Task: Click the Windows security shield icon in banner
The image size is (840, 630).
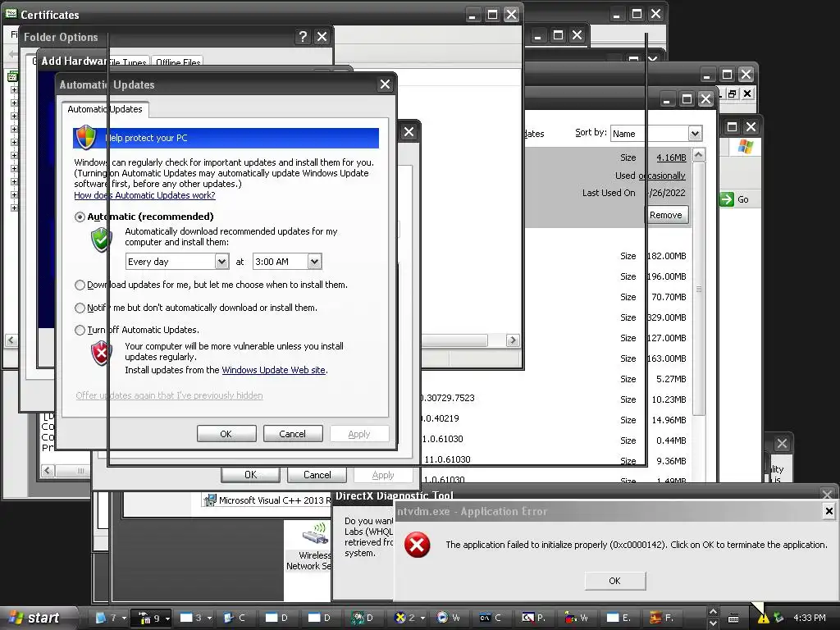Action: point(86,137)
